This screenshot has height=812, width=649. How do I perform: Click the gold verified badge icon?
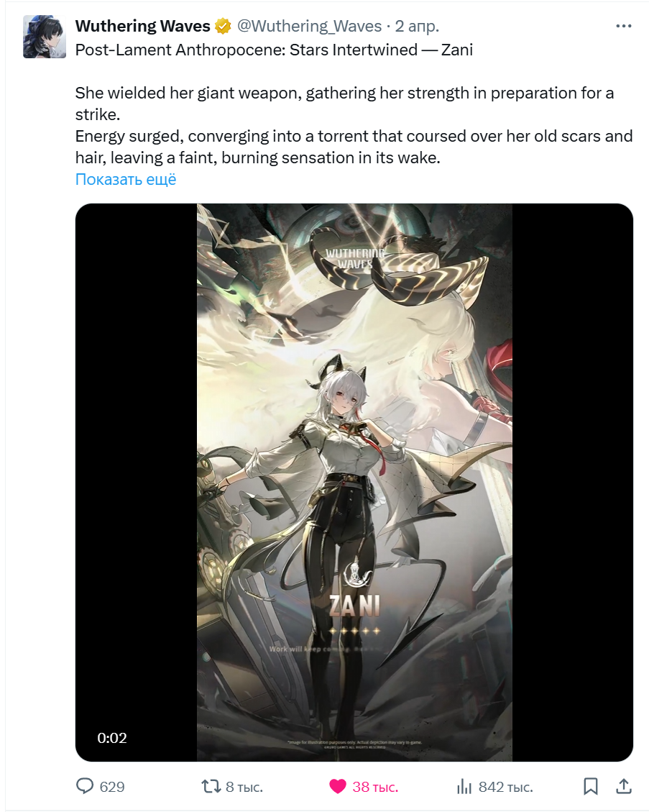coord(223,26)
